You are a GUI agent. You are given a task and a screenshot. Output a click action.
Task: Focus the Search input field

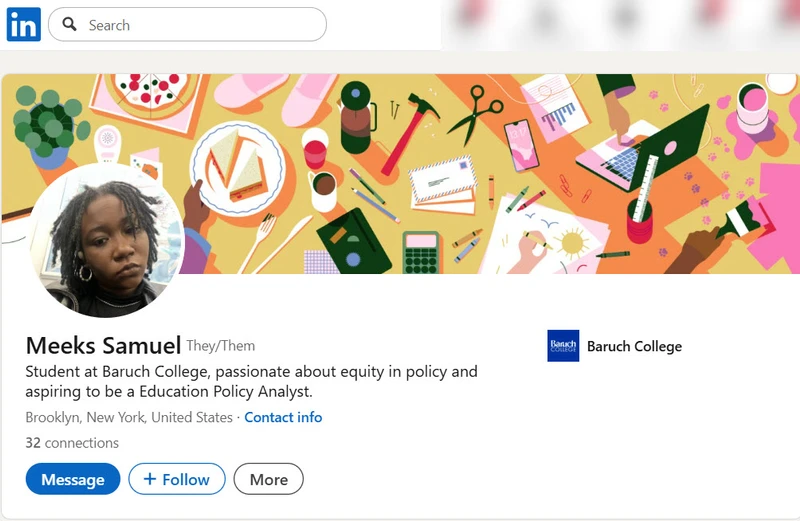200,25
